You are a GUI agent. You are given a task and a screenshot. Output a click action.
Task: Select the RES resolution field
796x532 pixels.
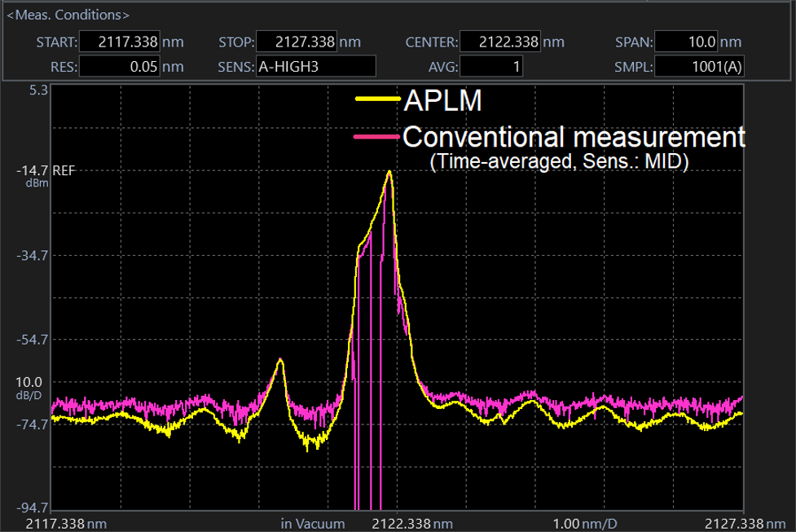coord(120,67)
